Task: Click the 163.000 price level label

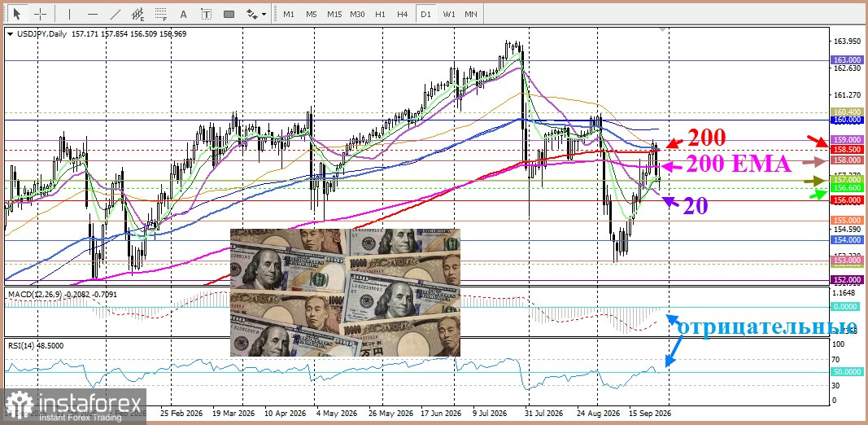Action: [x=846, y=60]
